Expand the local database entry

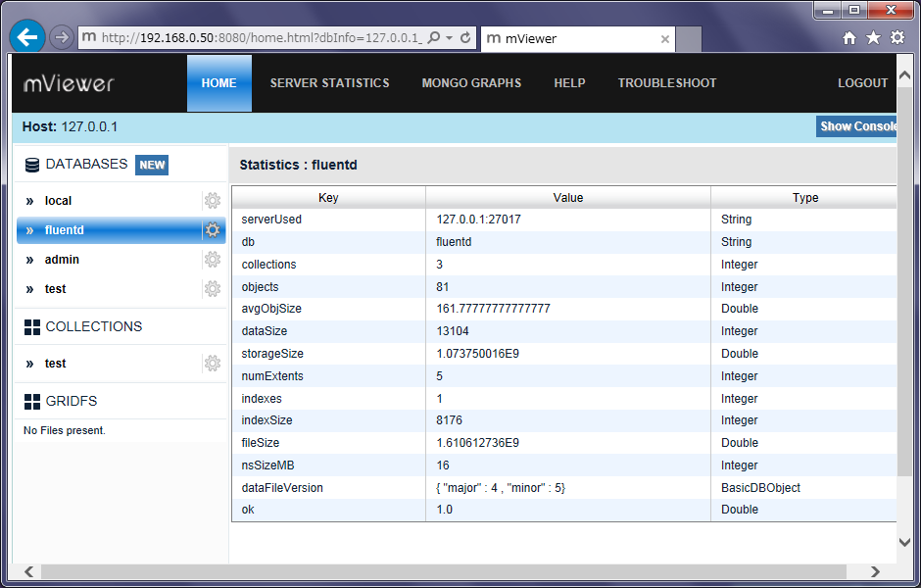pos(30,202)
